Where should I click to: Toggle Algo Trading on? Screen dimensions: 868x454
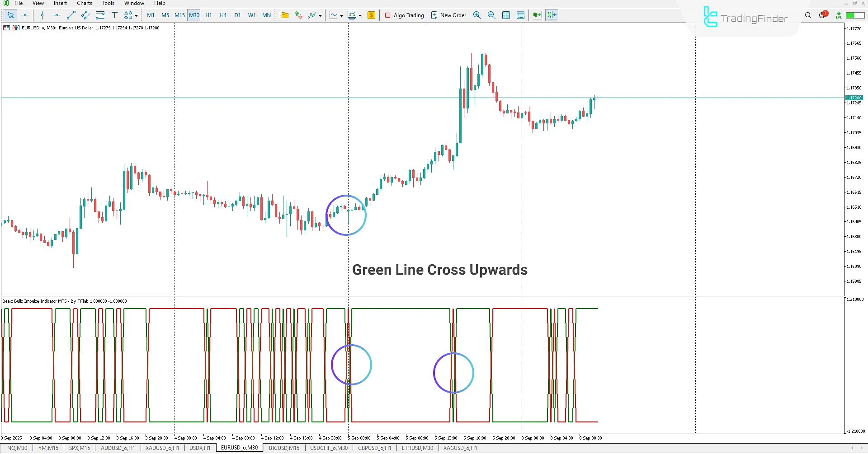tap(404, 15)
